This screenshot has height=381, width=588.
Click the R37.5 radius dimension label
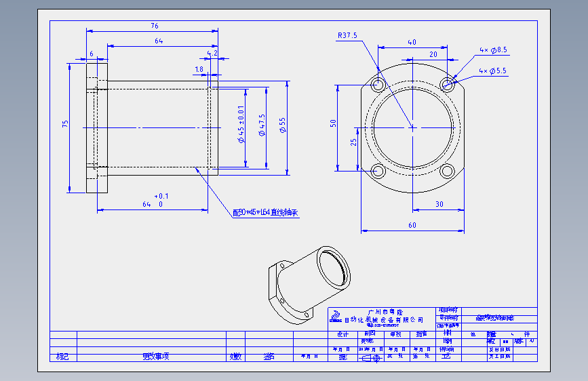(x=347, y=35)
